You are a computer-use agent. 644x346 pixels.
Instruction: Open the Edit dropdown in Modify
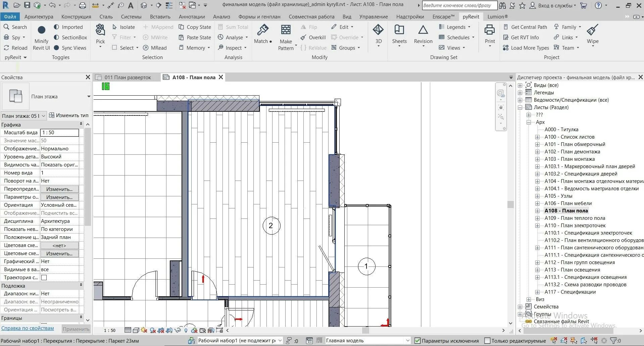(342, 27)
